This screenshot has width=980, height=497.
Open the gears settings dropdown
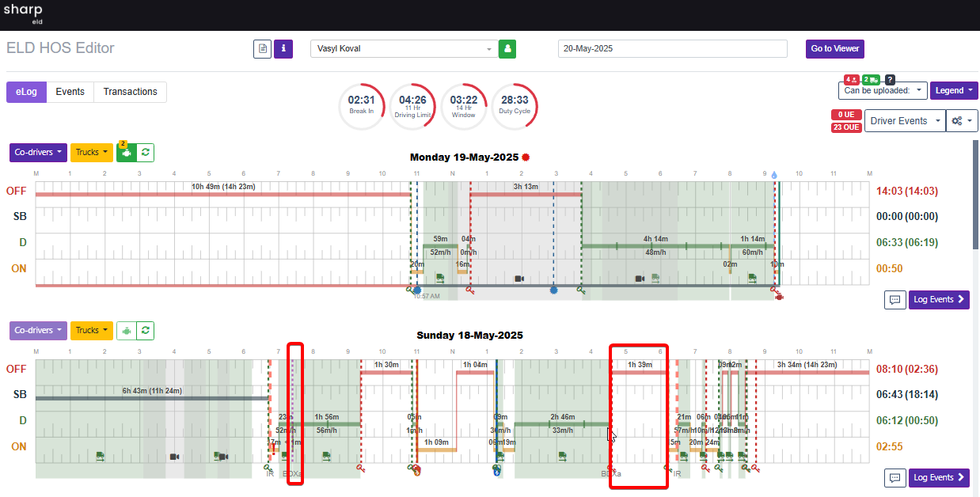tap(963, 121)
